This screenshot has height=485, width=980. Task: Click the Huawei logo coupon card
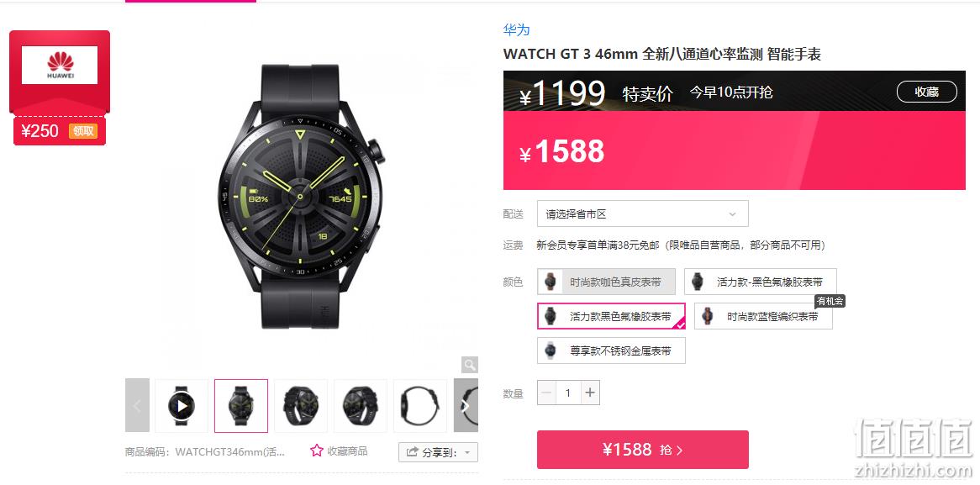click(60, 72)
